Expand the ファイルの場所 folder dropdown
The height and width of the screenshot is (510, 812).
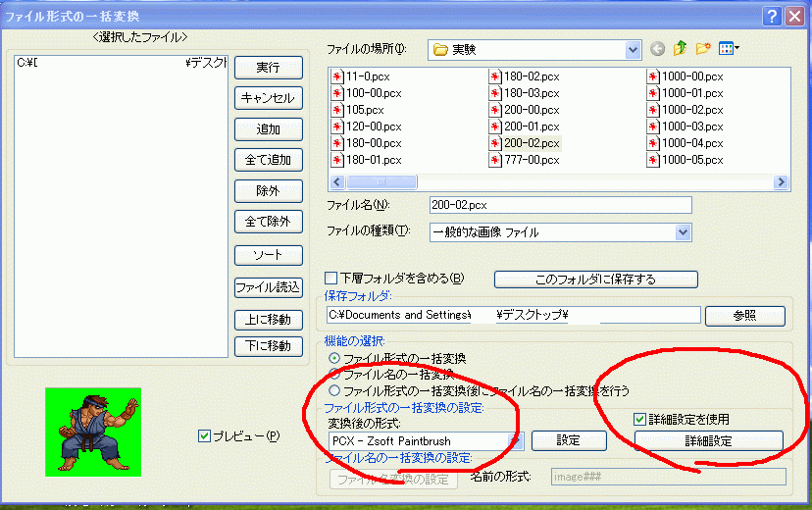point(633,49)
